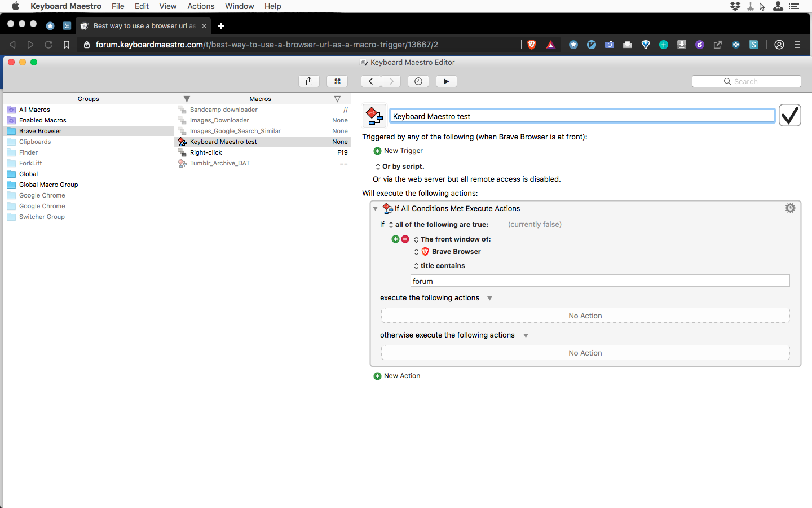Remove the condition with the red minus
The width and height of the screenshot is (812, 508).
(405, 239)
